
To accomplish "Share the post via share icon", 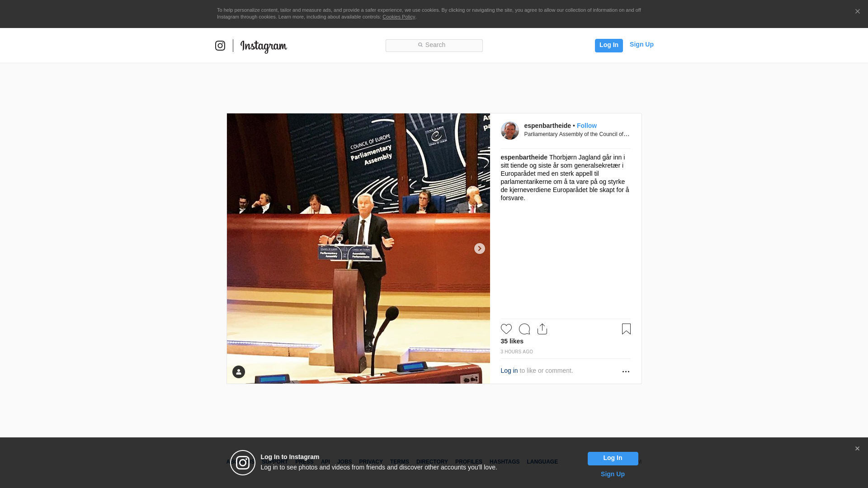I will 542,329.
